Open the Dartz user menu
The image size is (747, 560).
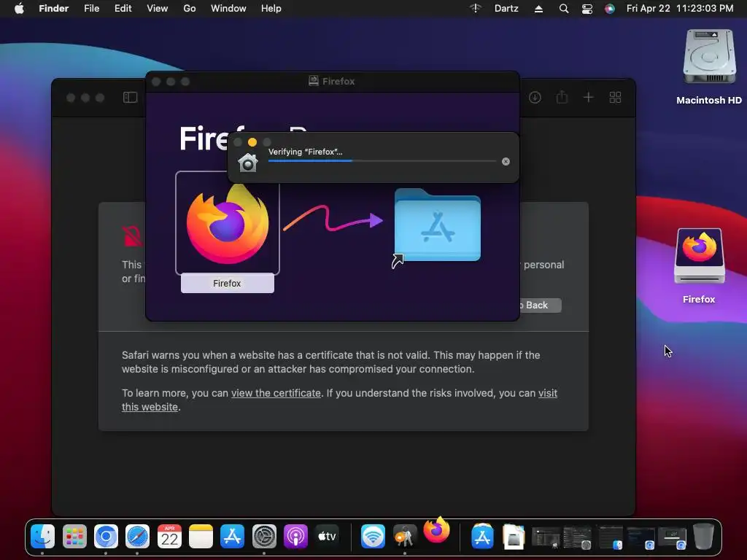point(506,9)
